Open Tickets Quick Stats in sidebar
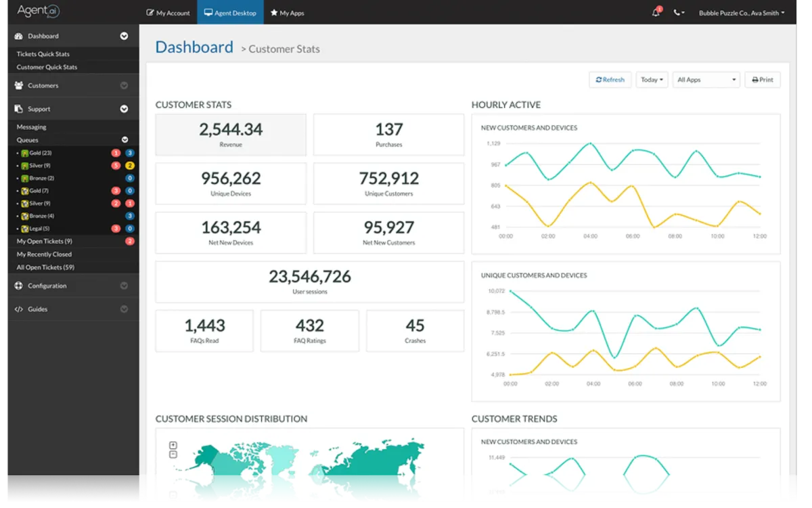The height and width of the screenshot is (508, 812). [x=43, y=54]
